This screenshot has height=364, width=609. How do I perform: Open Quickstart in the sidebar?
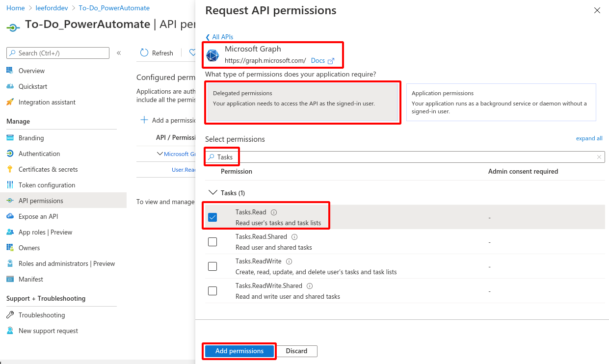33,86
